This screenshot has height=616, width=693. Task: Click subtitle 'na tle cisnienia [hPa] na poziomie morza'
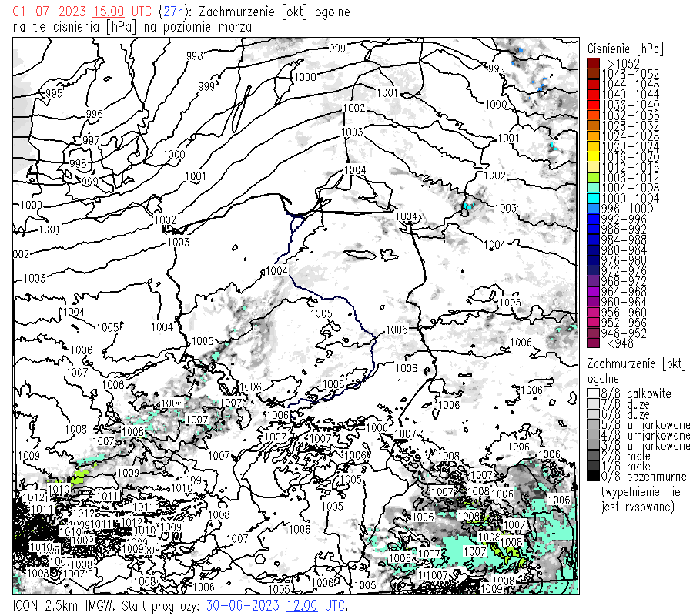pyautogui.click(x=132, y=27)
